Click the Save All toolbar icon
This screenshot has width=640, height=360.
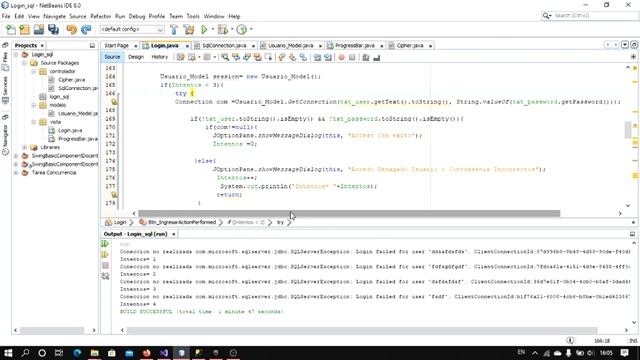tap(53, 29)
